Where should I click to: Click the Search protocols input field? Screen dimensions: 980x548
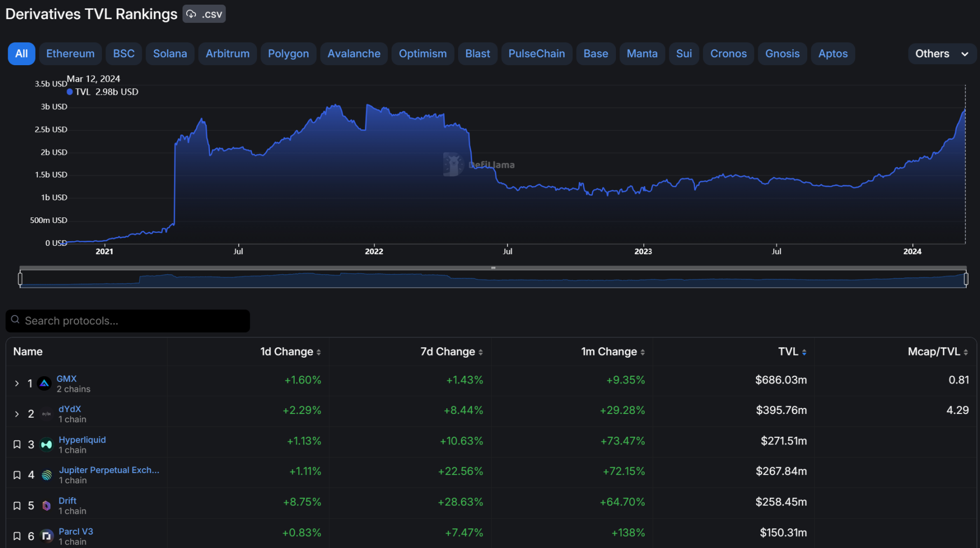128,321
